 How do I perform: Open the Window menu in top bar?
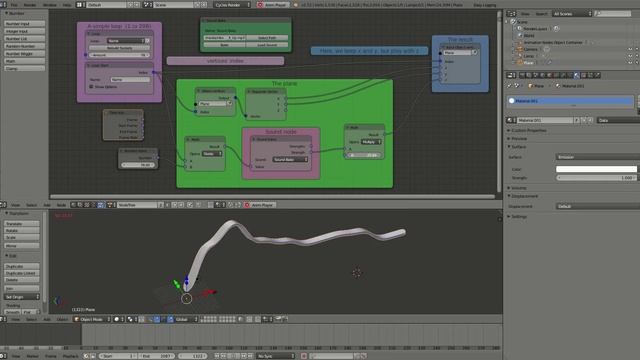point(50,5)
